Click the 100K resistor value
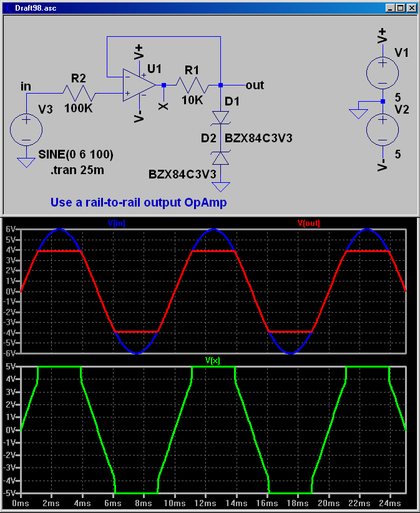 coord(78,109)
